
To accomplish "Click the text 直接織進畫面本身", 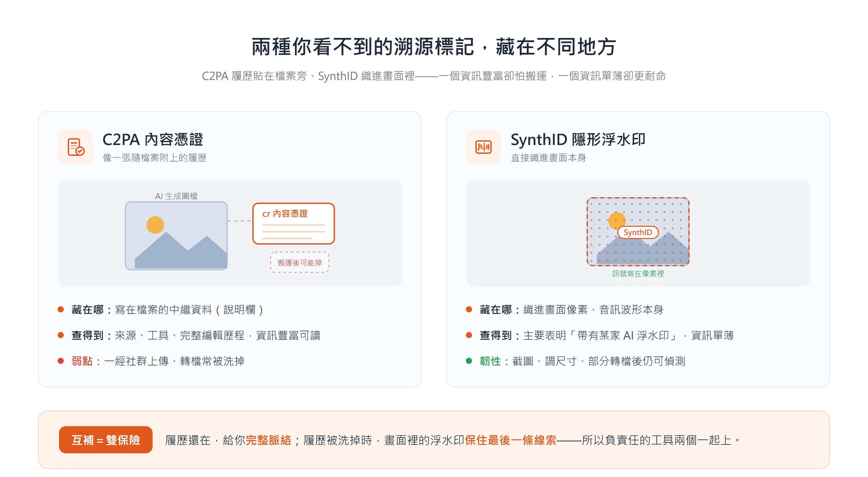I will 549,158.
